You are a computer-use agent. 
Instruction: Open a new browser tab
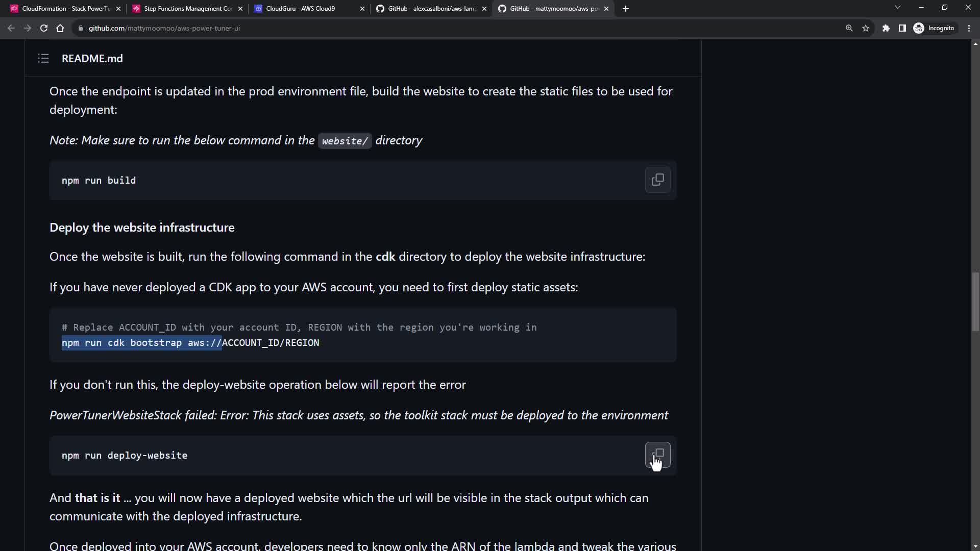point(626,9)
